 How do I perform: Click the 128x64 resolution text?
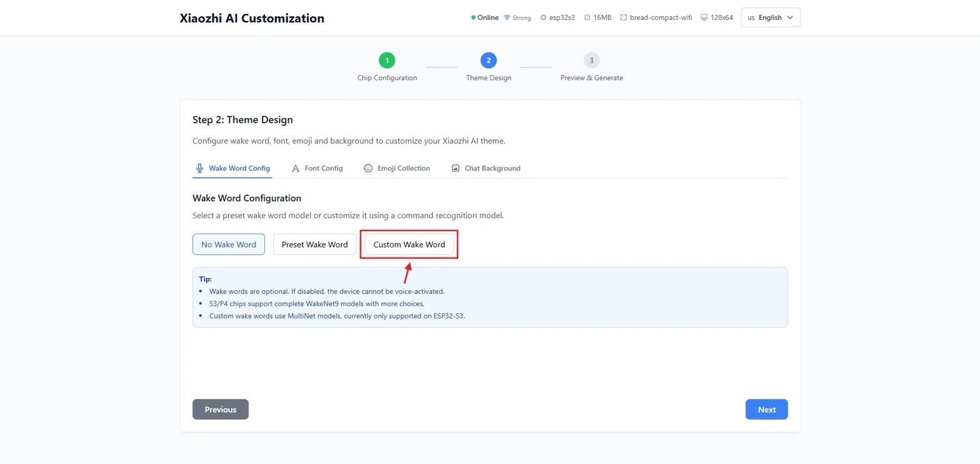[722, 18]
